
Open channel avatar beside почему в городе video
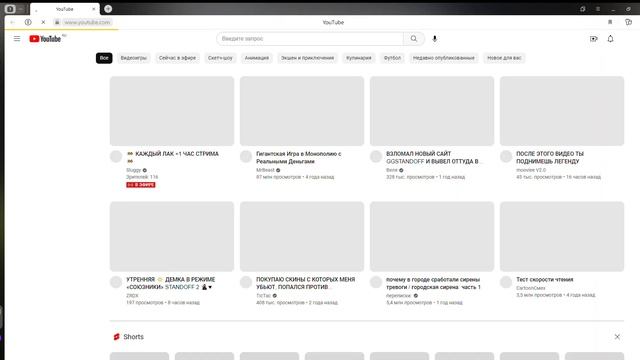tap(376, 282)
